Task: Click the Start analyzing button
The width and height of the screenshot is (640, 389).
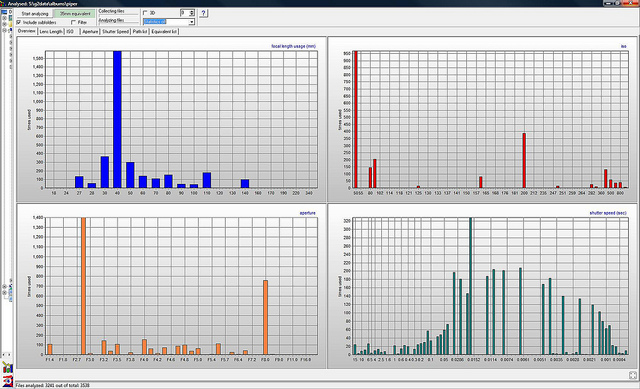Action: pyautogui.click(x=35, y=13)
